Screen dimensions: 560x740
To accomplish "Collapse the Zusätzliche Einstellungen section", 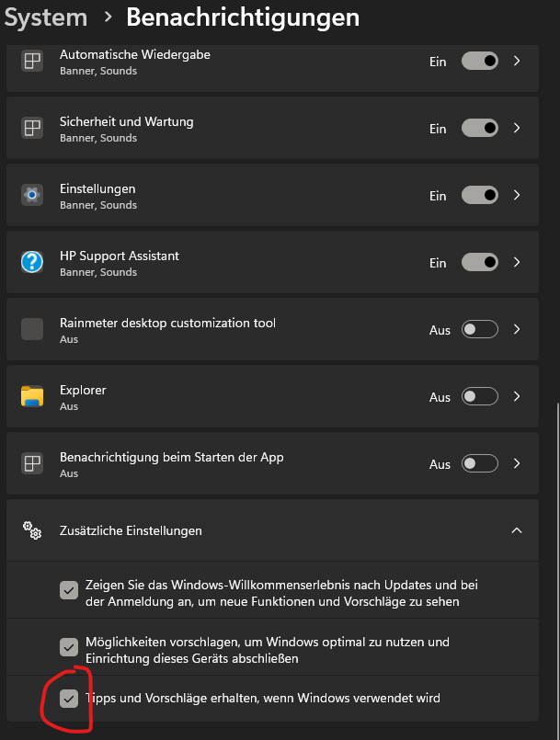I will tap(516, 530).
